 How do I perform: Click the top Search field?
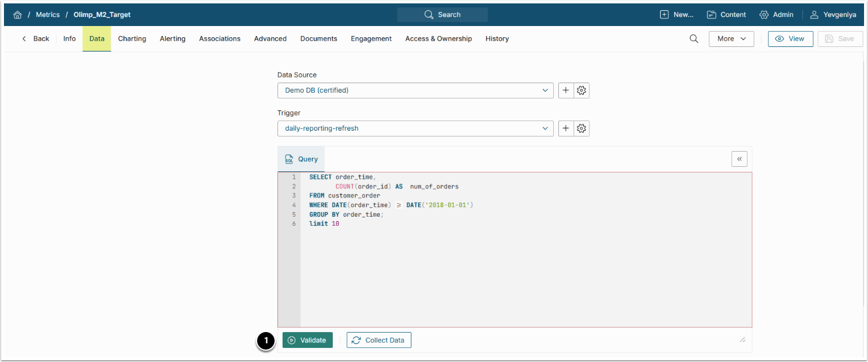pos(442,15)
